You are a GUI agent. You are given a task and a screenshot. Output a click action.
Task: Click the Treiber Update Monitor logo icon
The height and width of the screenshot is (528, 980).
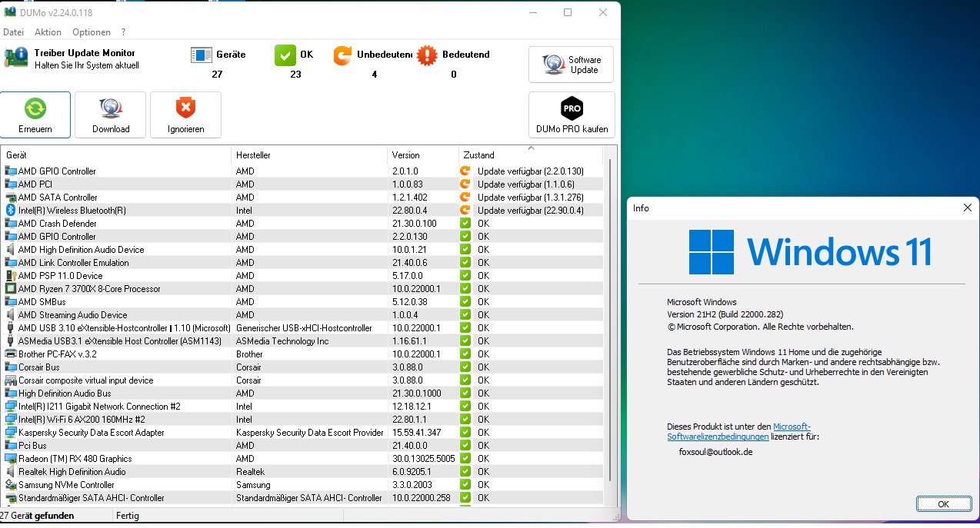[x=16, y=58]
